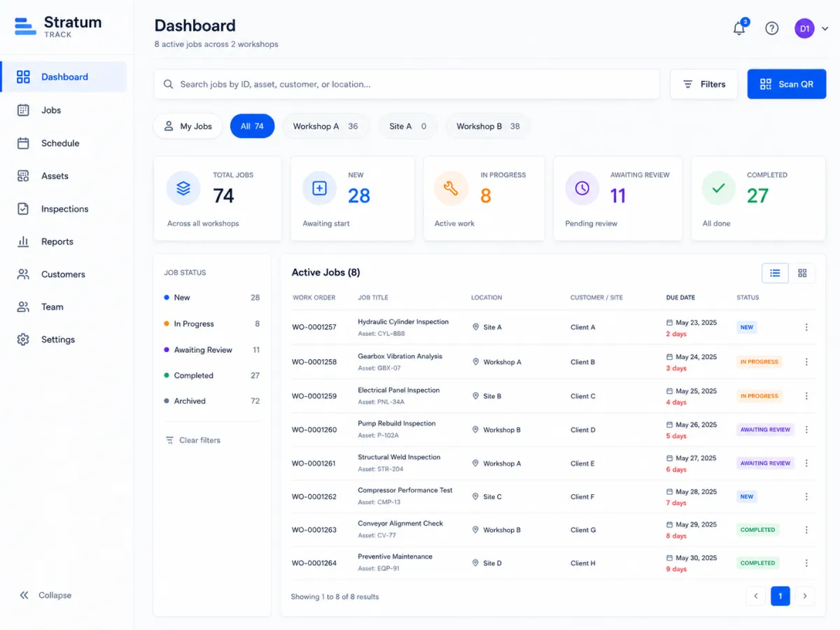Image resolution: width=840 pixels, height=630 pixels.
Task: Click Client H in the table
Action: click(x=583, y=563)
